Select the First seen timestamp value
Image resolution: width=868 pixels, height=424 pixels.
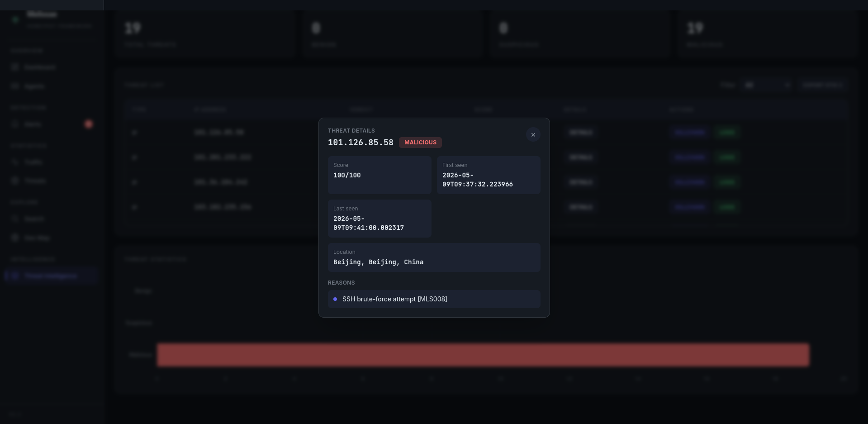tap(478, 180)
